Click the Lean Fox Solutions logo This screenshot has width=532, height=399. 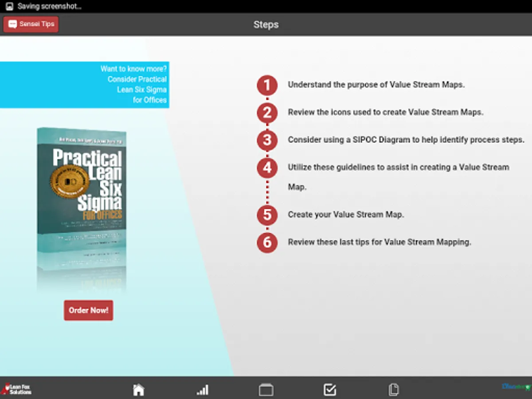click(16, 390)
